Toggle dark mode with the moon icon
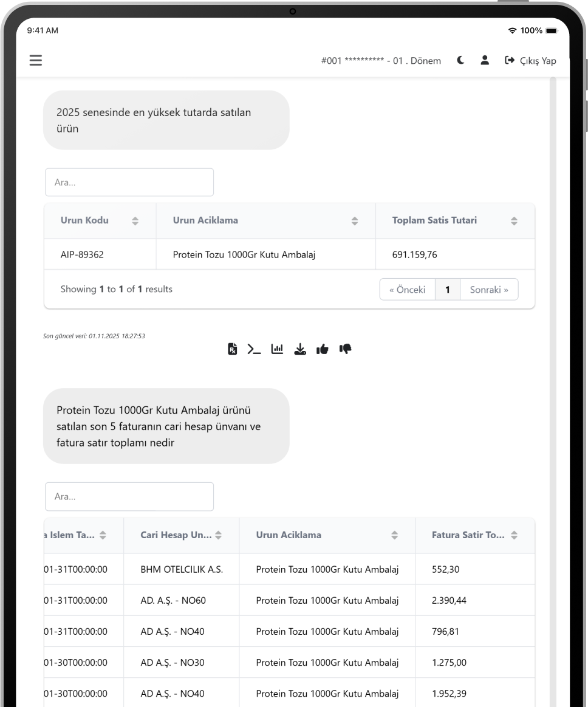 461,60
